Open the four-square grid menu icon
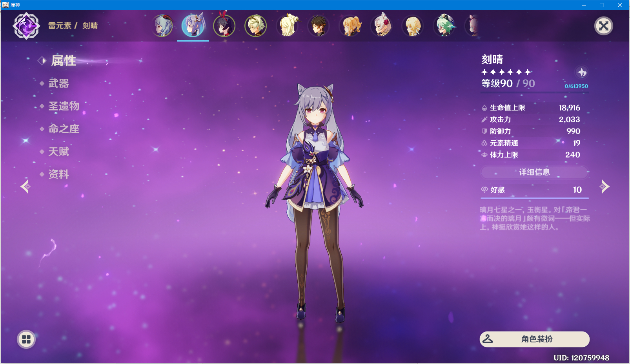Screen dimensions: 630x364 26,339
